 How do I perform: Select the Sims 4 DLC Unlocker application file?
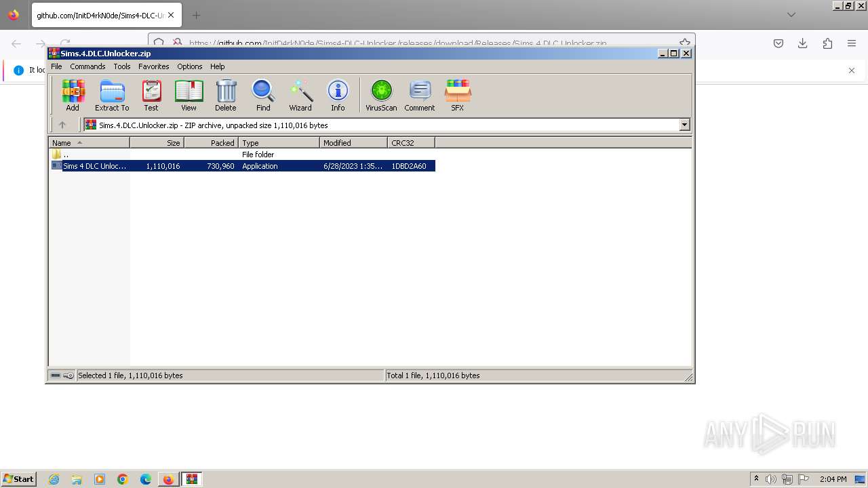pyautogui.click(x=243, y=166)
